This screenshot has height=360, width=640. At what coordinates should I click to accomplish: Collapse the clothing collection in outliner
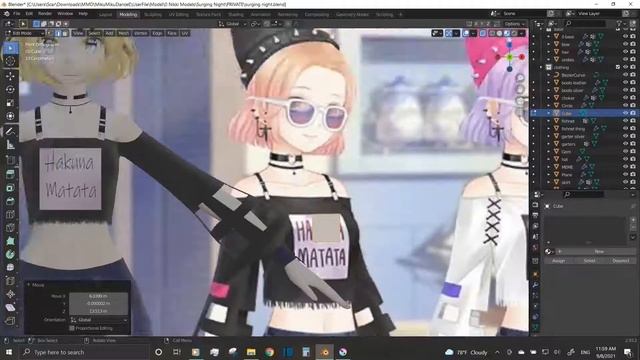click(x=542, y=67)
